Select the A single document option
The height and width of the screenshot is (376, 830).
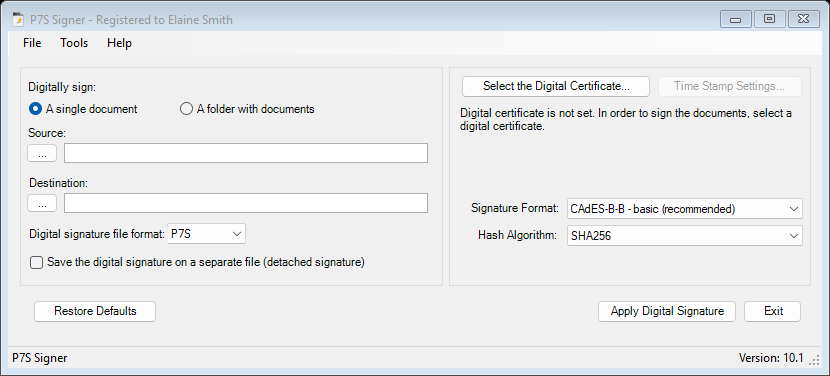[83, 109]
